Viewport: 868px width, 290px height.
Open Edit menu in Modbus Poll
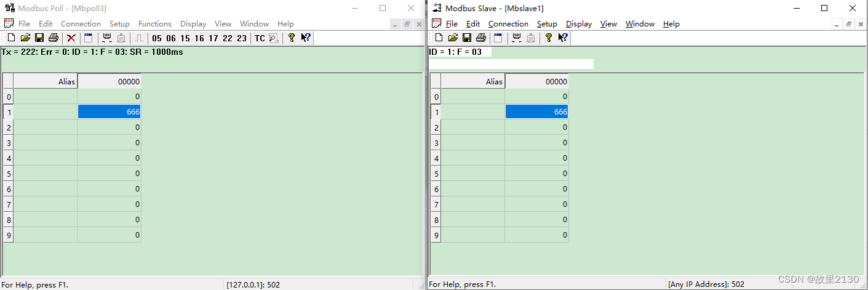pyautogui.click(x=46, y=24)
